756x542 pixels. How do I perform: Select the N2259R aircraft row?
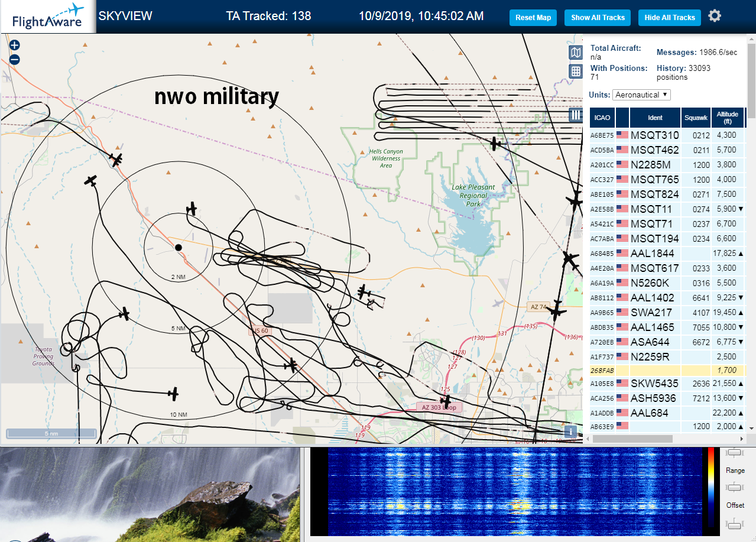667,356
